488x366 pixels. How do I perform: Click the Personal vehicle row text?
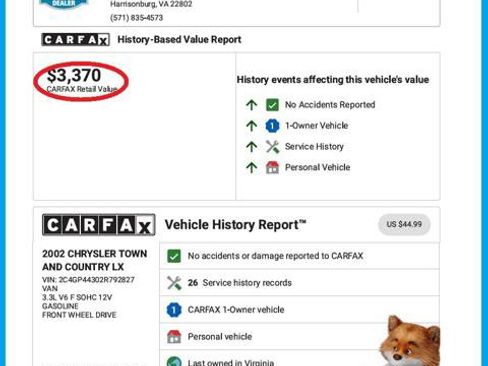point(220,337)
